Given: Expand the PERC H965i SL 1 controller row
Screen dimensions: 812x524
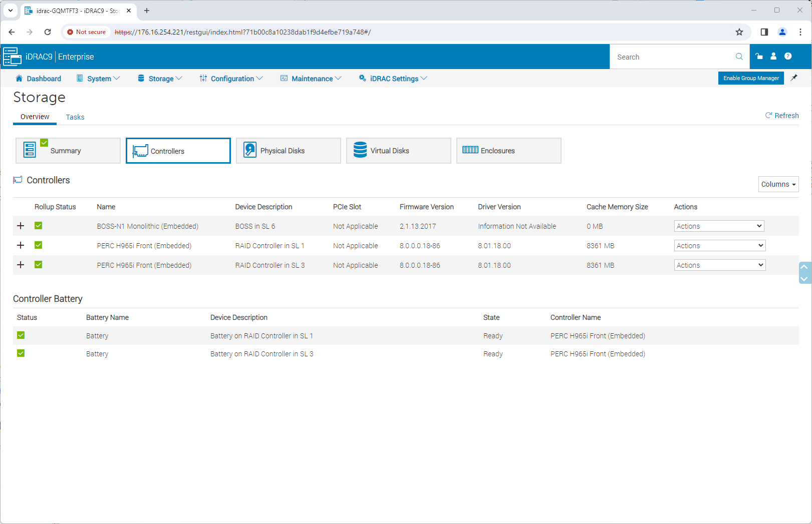Looking at the screenshot, I should [x=21, y=245].
